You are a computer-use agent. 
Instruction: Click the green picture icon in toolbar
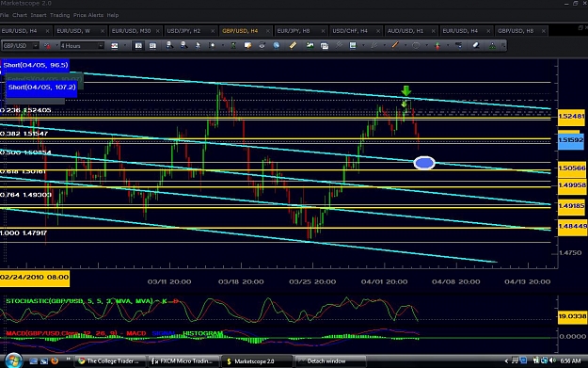[310, 45]
